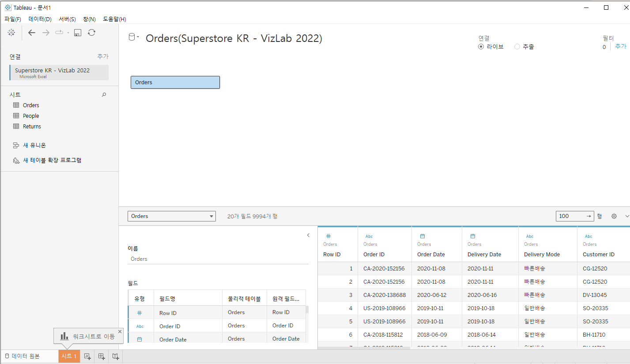Click the back arrow in toolbar
Image resolution: width=630 pixels, height=364 pixels.
32,33
